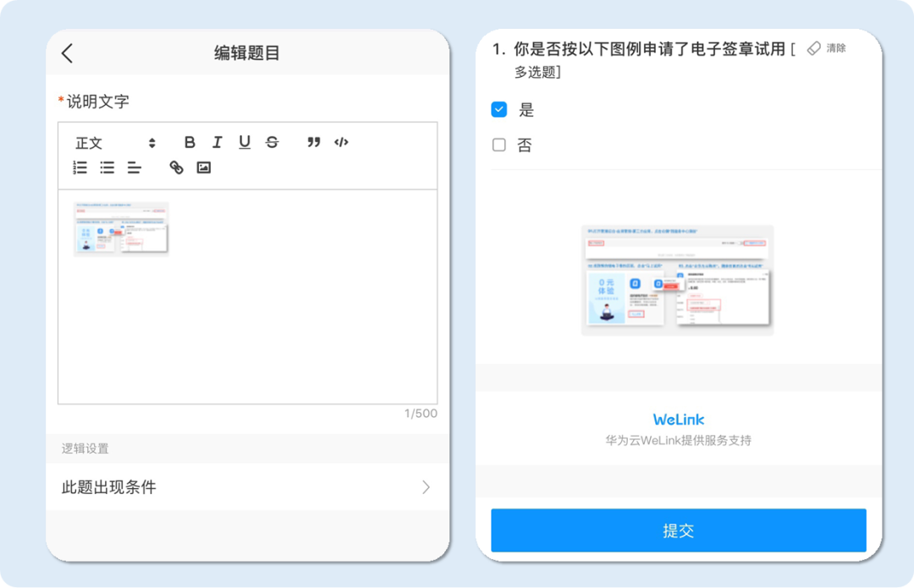Insert a hyperlink
Image resolution: width=914 pixels, height=588 pixels.
pyautogui.click(x=176, y=168)
